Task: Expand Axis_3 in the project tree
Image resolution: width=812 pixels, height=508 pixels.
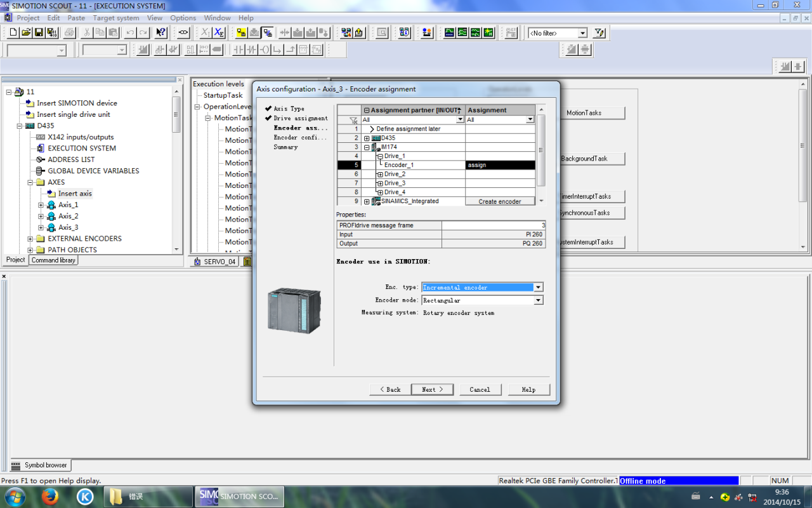Action: (41, 227)
